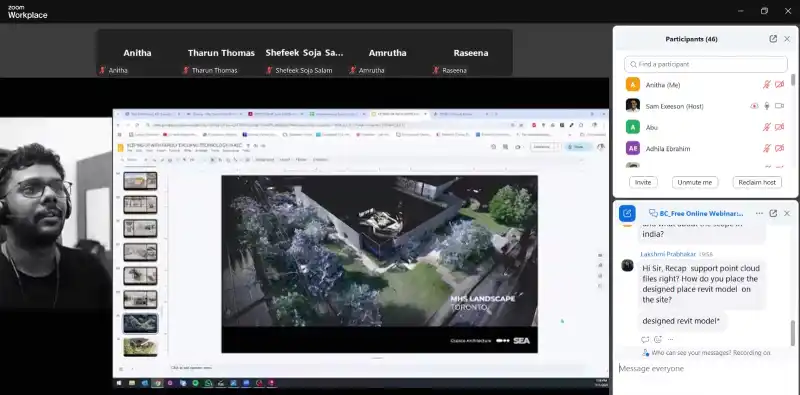Image resolution: width=800 pixels, height=395 pixels.
Task: Close the Participants panel
Action: [787, 39]
